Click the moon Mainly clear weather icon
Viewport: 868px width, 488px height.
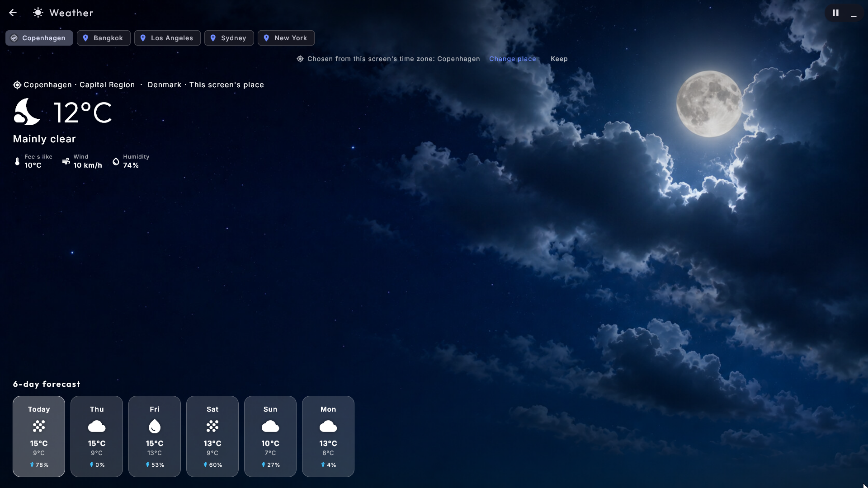point(27,112)
